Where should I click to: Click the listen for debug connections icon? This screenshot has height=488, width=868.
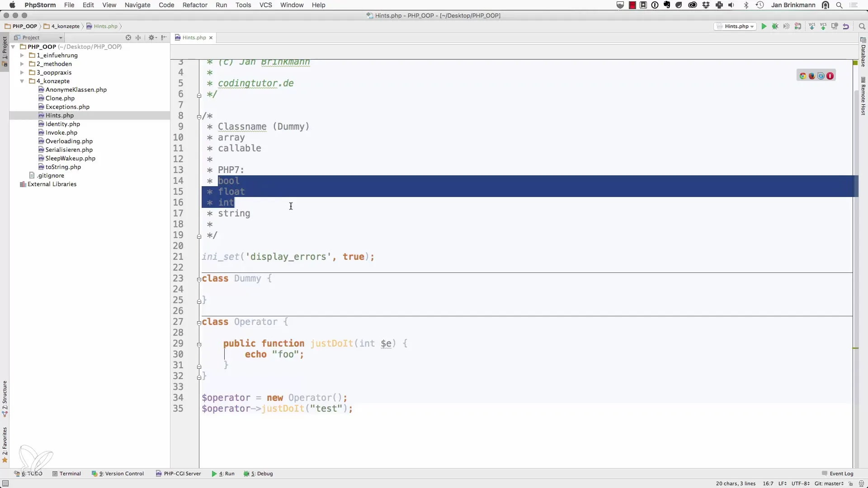[798, 26]
